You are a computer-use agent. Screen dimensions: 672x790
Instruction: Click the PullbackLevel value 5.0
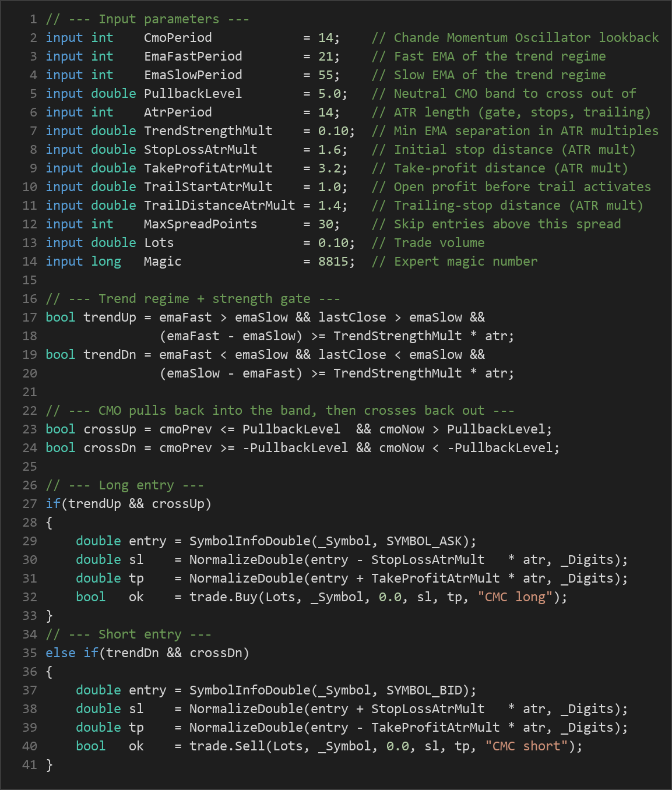tap(329, 94)
